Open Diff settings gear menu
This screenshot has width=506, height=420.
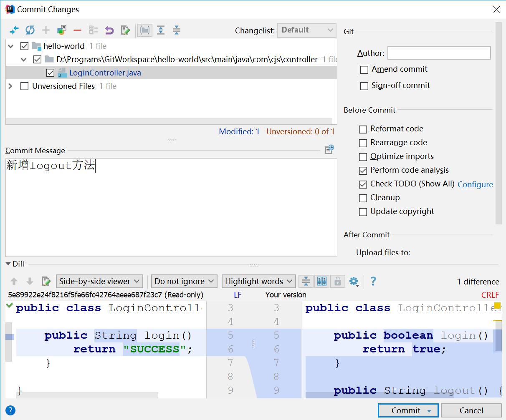pyautogui.click(x=354, y=282)
